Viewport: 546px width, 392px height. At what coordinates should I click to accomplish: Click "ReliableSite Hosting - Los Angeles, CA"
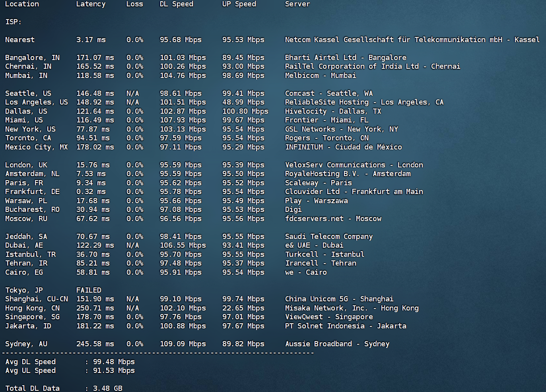tap(364, 102)
